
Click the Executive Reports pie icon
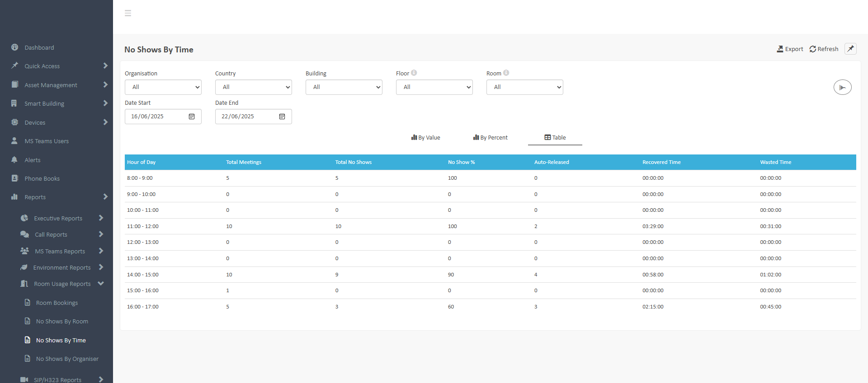click(x=24, y=218)
